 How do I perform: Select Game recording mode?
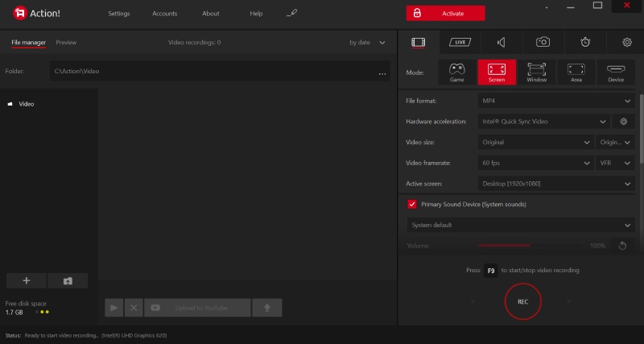[456, 73]
